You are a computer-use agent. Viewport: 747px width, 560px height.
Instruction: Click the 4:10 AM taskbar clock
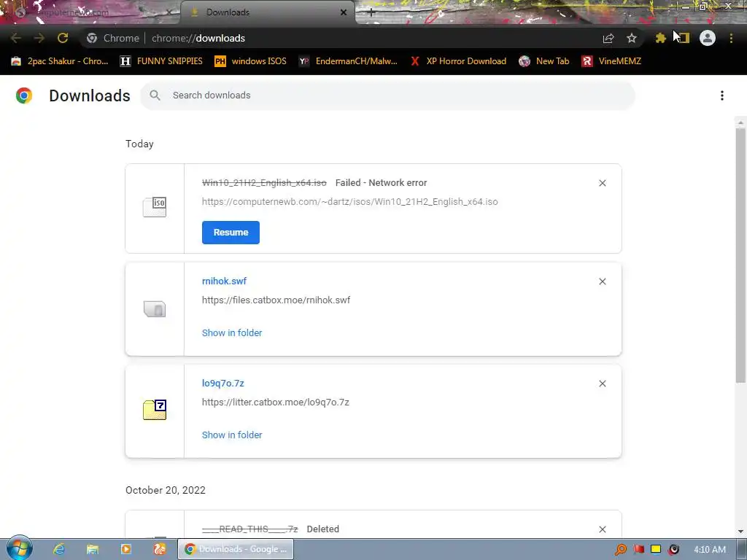coord(709,550)
